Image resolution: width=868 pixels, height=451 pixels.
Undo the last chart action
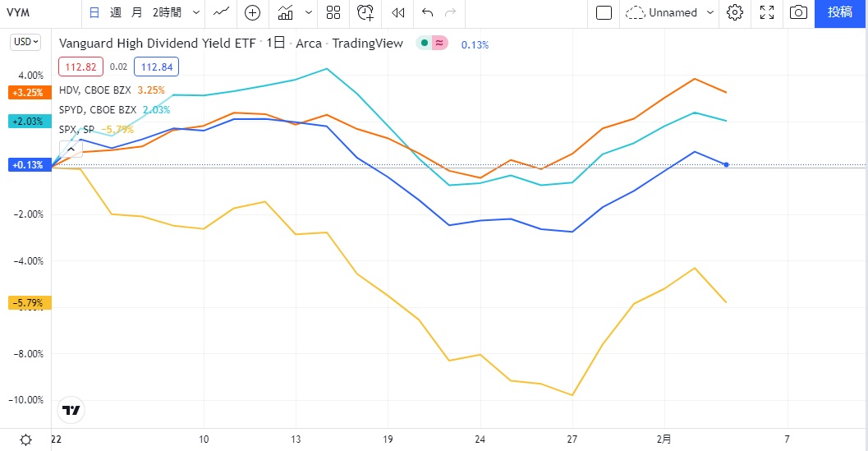427,13
